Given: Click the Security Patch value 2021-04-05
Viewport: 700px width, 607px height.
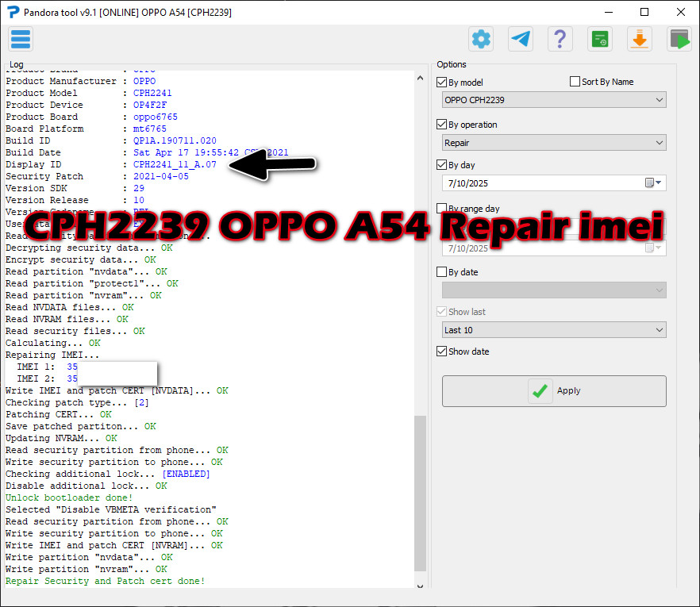Looking at the screenshot, I should tap(160, 176).
